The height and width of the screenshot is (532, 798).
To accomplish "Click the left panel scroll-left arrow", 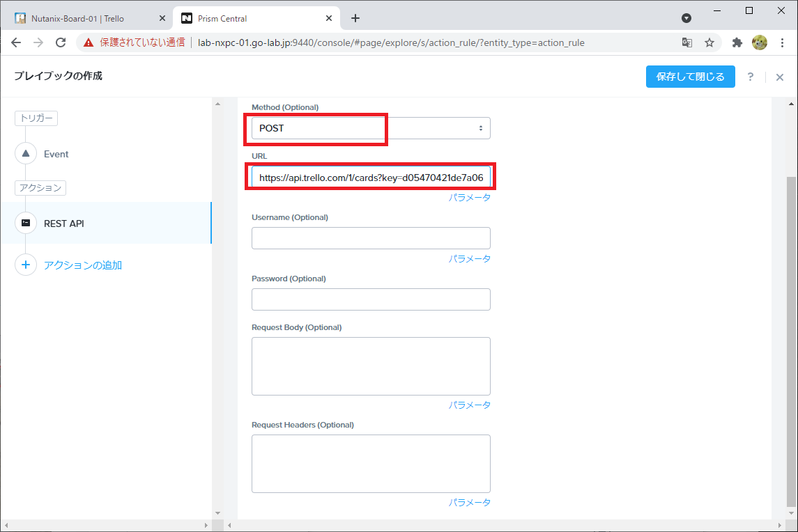I will pos(6,526).
